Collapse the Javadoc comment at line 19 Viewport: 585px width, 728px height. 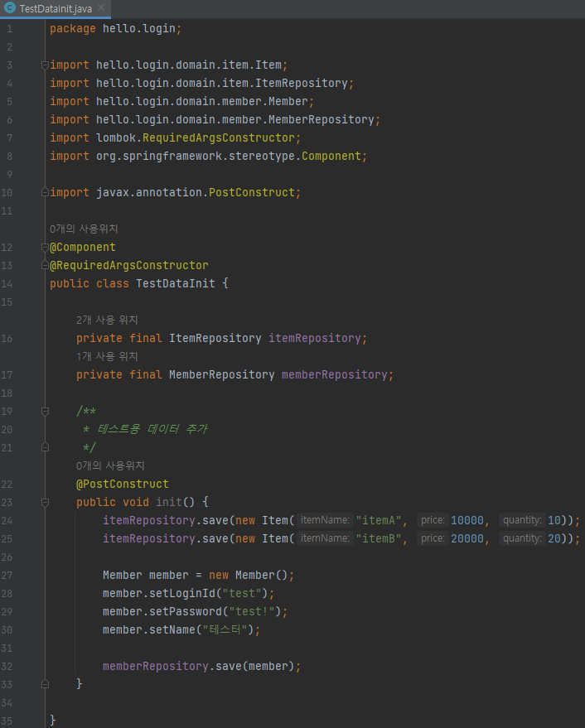(x=45, y=411)
